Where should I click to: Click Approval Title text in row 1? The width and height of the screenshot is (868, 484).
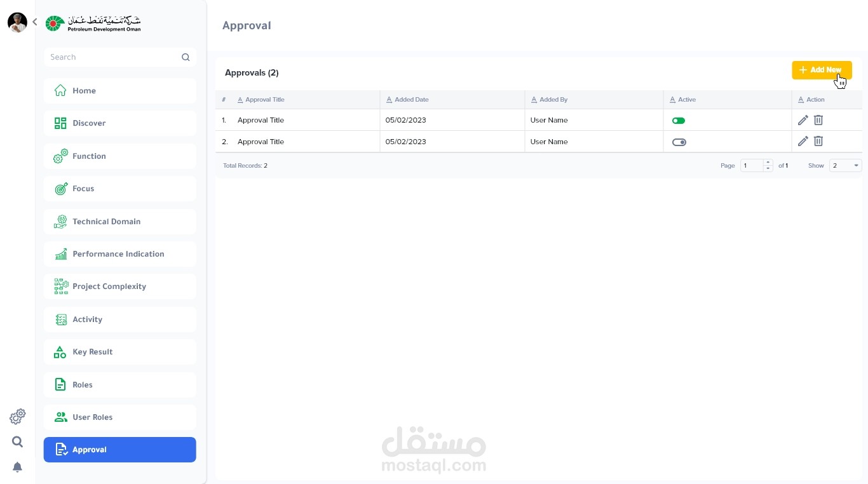(x=261, y=120)
